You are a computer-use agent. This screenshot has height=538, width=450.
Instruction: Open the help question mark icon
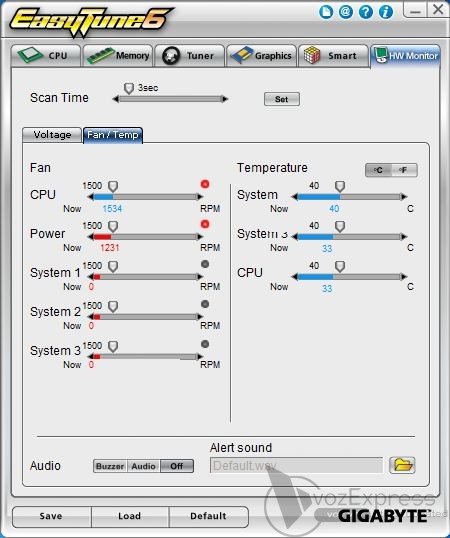tap(366, 12)
